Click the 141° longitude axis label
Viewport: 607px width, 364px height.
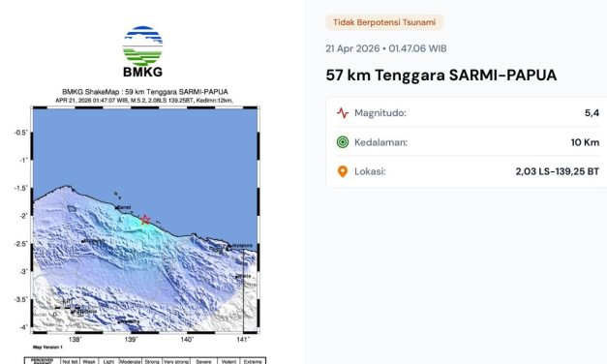coord(243,340)
